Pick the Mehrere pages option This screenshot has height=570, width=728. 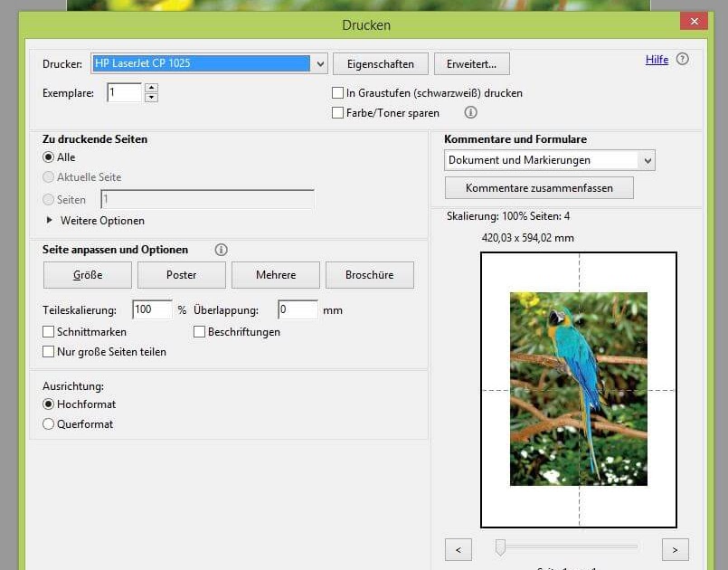pyautogui.click(x=276, y=275)
